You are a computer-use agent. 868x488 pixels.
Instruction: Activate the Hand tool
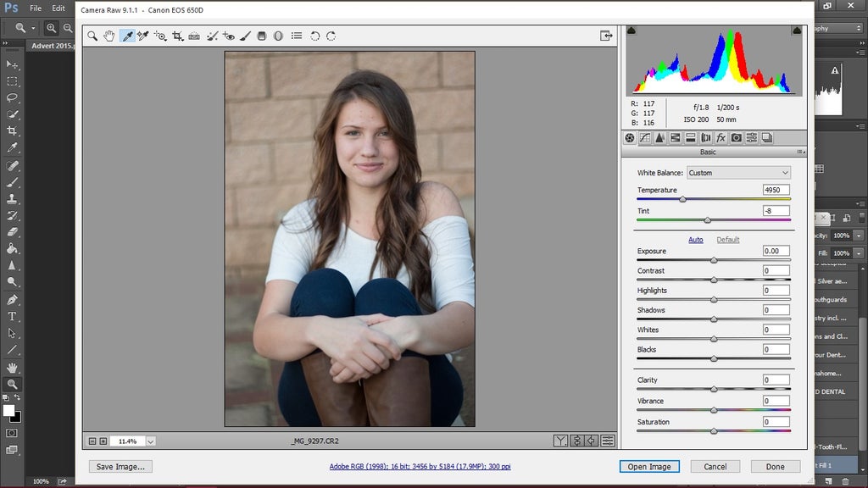point(109,36)
